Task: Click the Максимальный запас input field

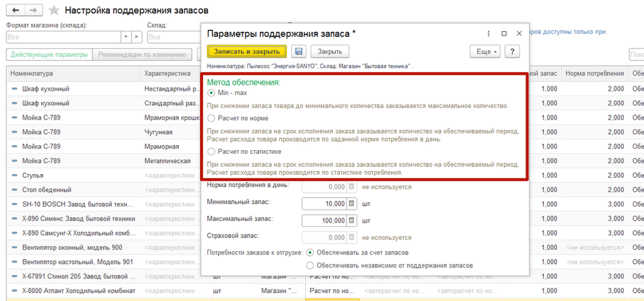Action: (324, 221)
